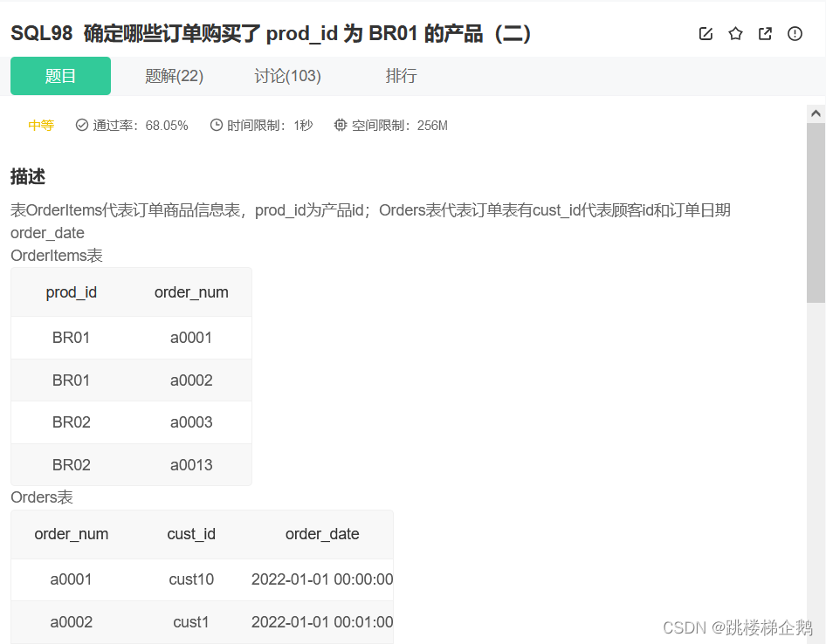Select the cust1 cell

[x=191, y=622]
